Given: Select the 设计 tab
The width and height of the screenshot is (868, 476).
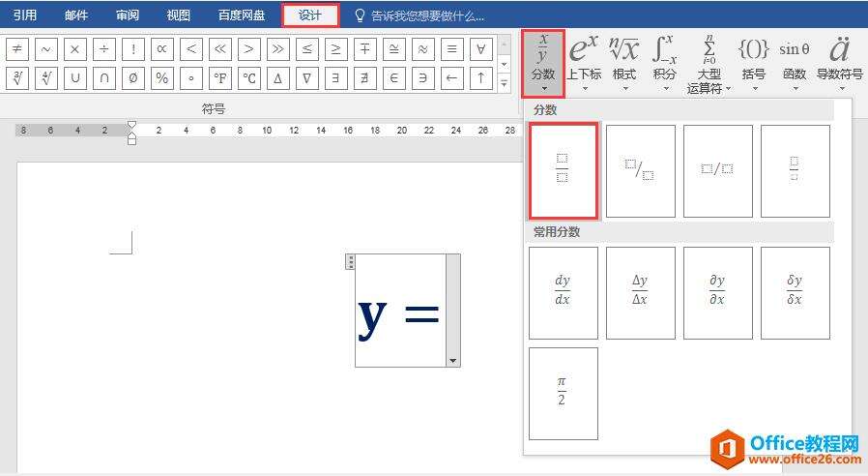Looking at the screenshot, I should point(310,15).
